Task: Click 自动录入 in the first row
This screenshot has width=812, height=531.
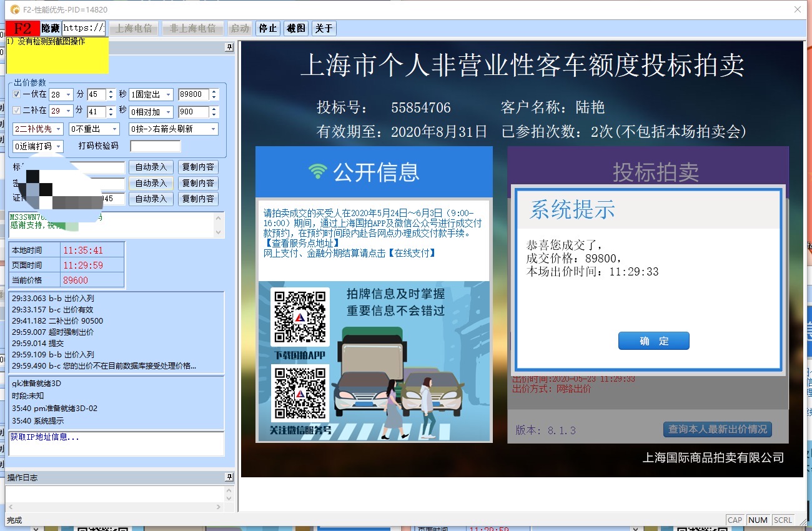Action: pos(151,167)
